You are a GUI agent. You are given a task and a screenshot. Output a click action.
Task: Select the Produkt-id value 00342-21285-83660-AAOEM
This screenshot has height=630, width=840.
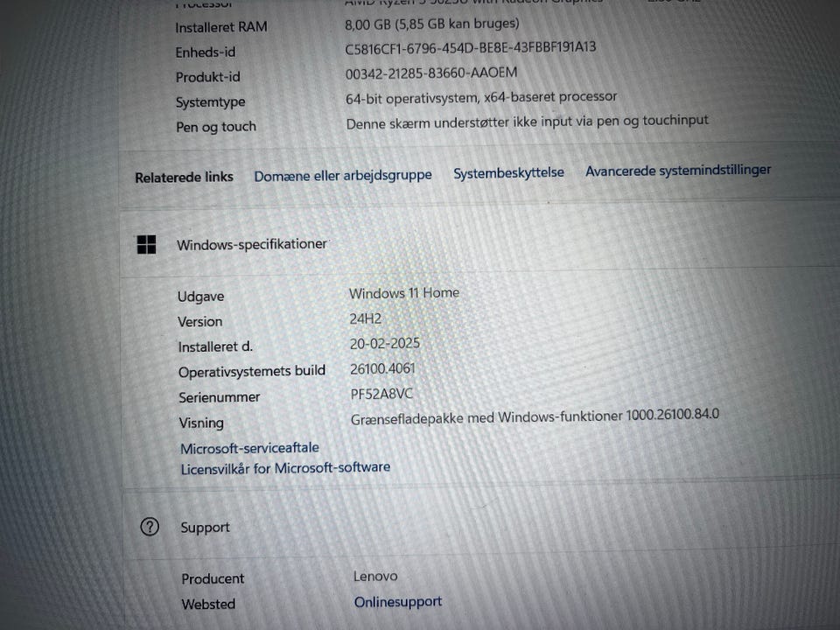[x=431, y=73]
